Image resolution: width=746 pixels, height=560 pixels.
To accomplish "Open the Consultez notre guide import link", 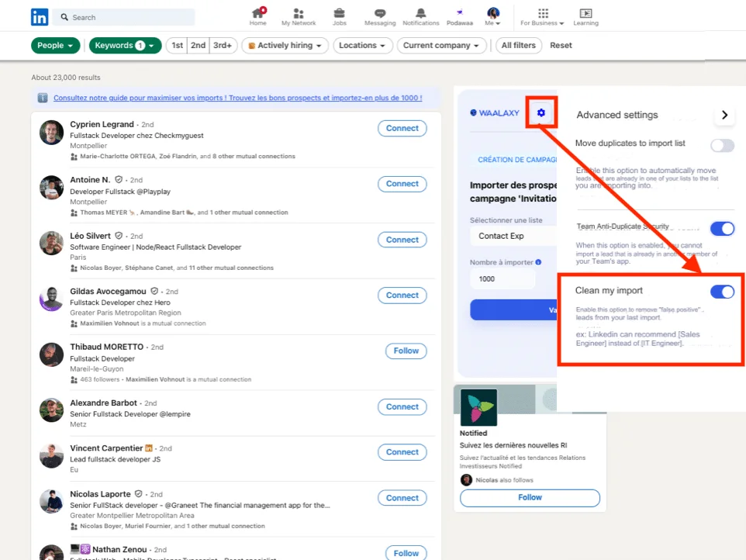I will pyautogui.click(x=237, y=98).
